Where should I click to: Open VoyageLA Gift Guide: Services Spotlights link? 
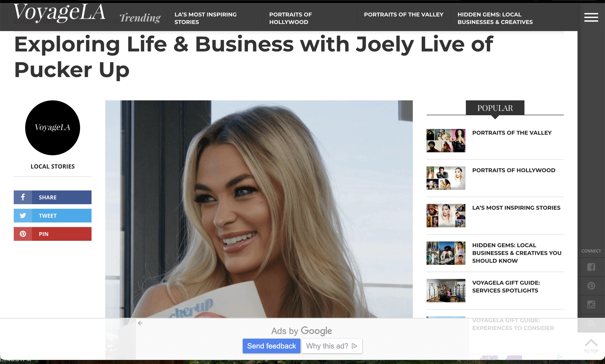coord(506,287)
